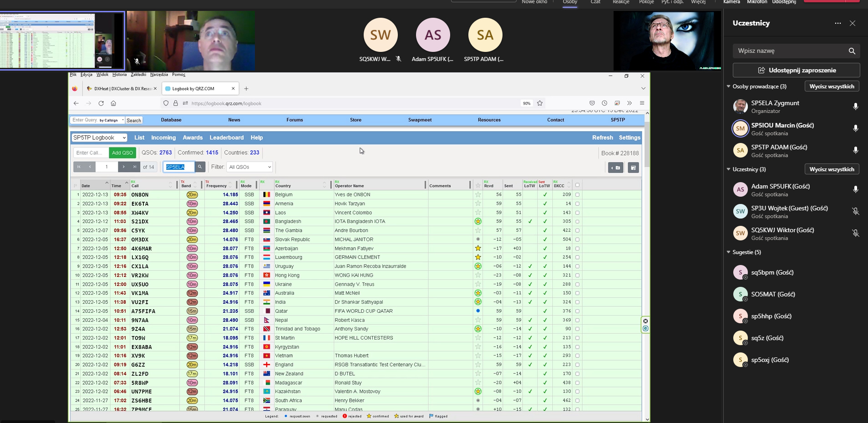Click the folder import/export button in logbook
868x423 pixels.
(x=616, y=168)
